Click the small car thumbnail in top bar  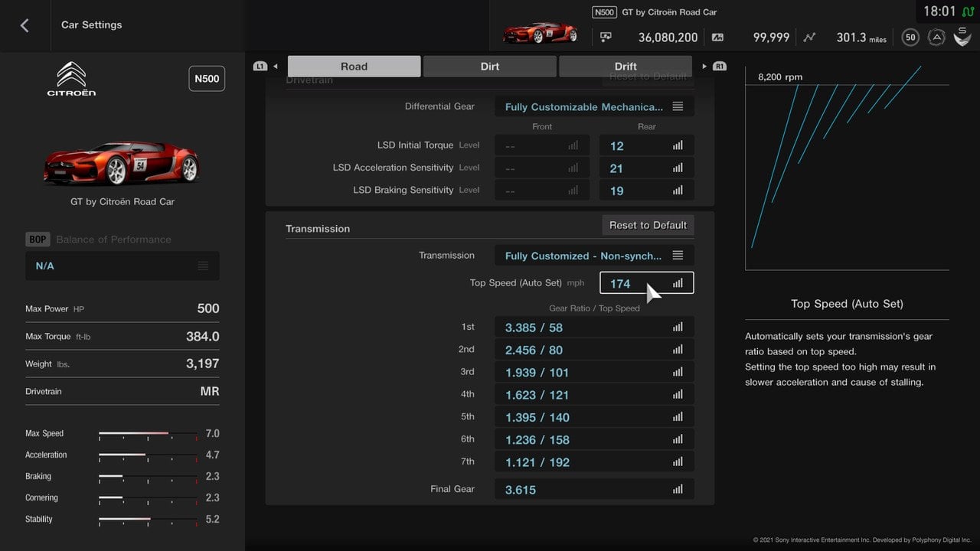point(540,32)
